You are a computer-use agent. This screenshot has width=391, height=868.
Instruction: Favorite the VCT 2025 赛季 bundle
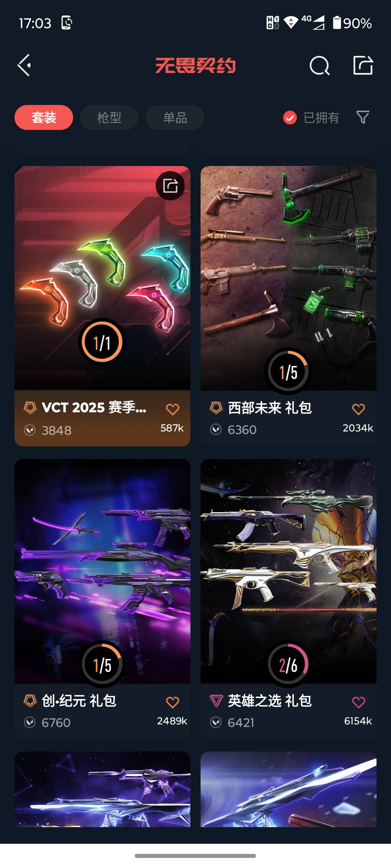coord(172,409)
